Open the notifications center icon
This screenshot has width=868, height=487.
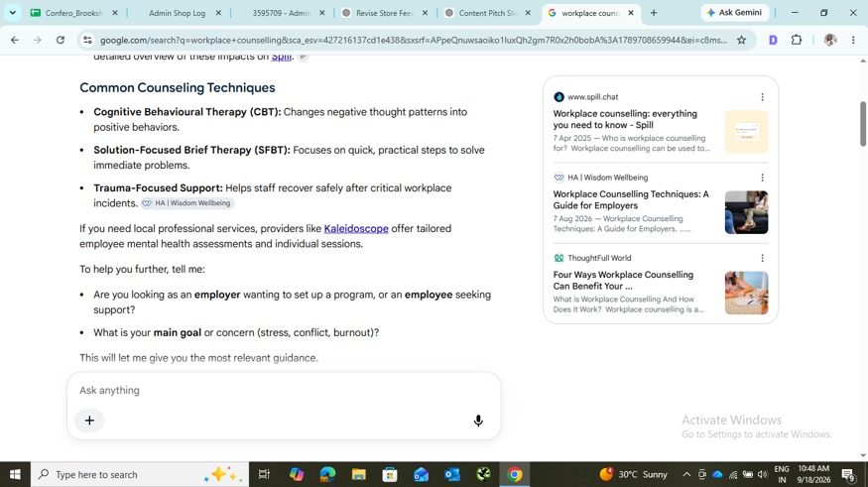(847, 474)
